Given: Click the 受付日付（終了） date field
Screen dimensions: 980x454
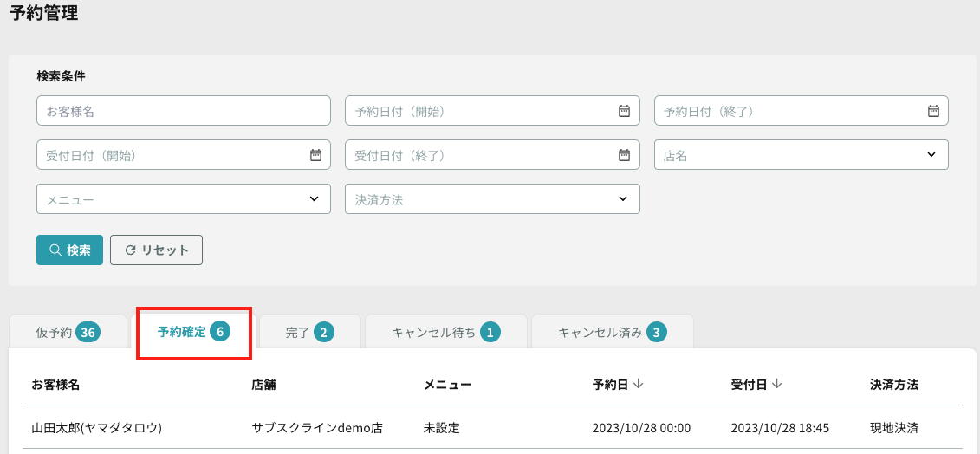Looking at the screenshot, I should [492, 155].
